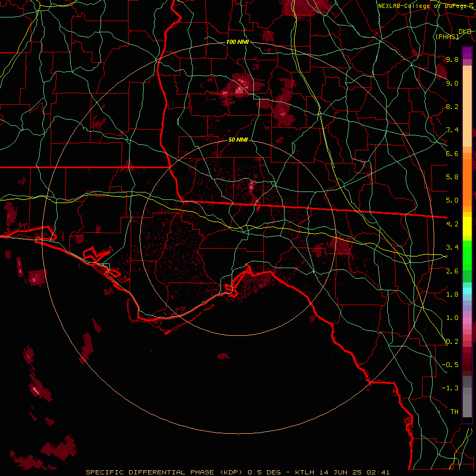Viewport: 476px width, 476px height.
Task: Click the 0.2 value on the scale
Action: [x=452, y=342]
